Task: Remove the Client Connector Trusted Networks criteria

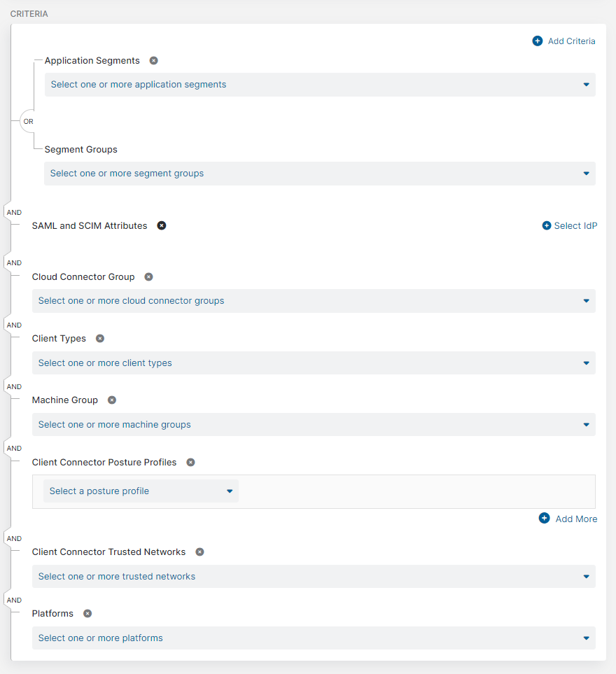Action: click(199, 552)
